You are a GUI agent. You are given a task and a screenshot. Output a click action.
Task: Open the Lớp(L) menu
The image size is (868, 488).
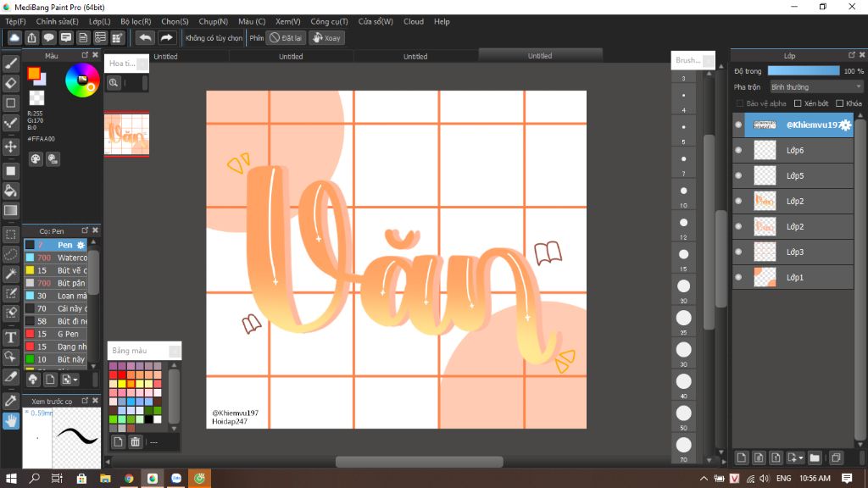pos(100,21)
